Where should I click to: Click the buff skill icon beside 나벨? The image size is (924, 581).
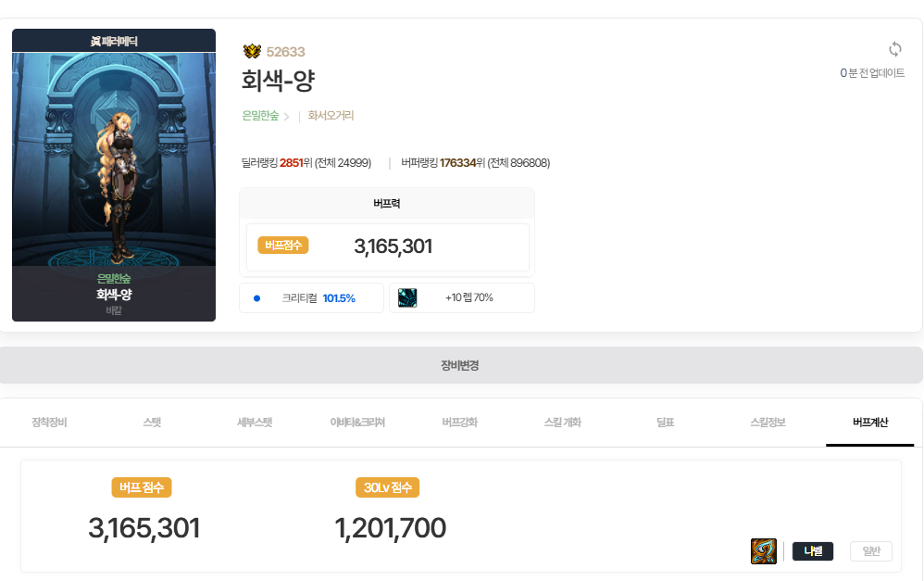pyautogui.click(x=763, y=551)
